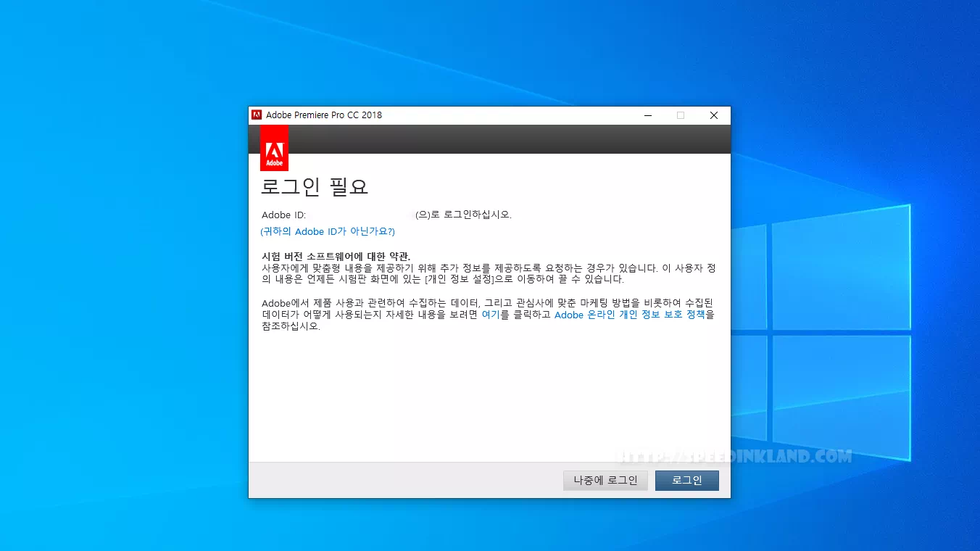This screenshot has width=980, height=551.
Task: Click the 나중에 로그인 button
Action: (605, 480)
